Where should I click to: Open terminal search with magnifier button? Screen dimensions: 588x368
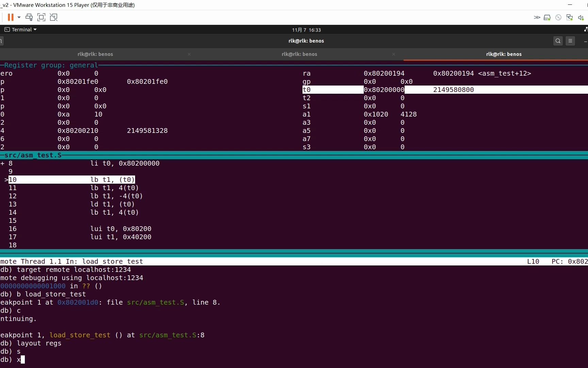[558, 41]
